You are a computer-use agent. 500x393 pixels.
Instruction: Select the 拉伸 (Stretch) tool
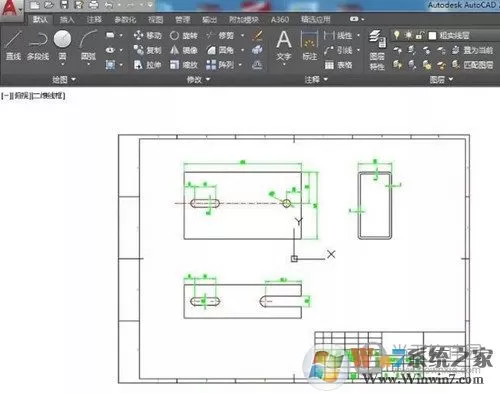(x=147, y=65)
